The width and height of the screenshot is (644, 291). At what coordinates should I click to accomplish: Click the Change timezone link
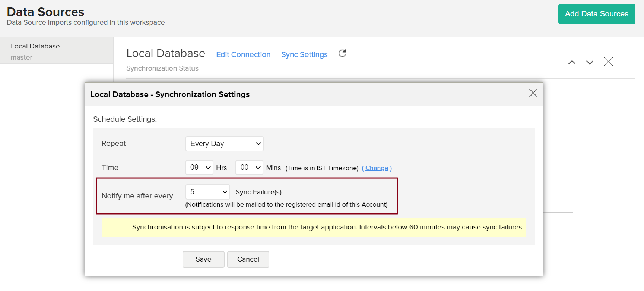click(x=377, y=168)
